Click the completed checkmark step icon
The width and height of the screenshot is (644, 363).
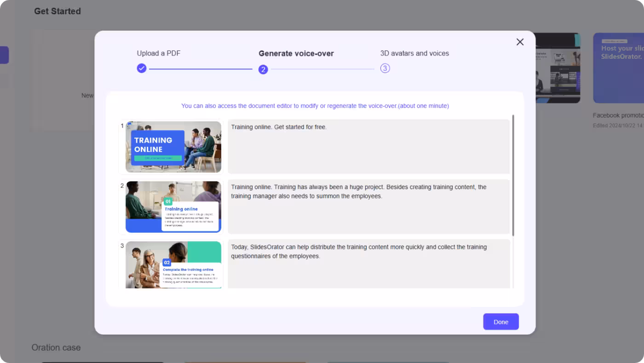(x=142, y=68)
